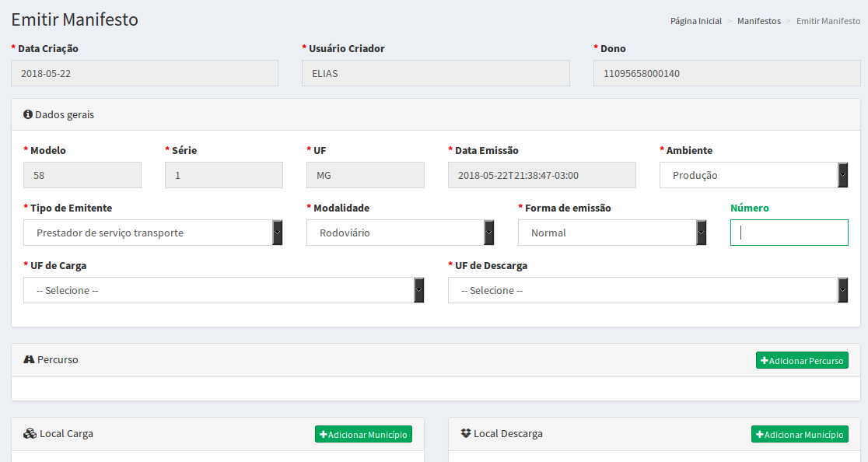Click the Usuário Criador field
868x462 pixels.
click(x=436, y=74)
